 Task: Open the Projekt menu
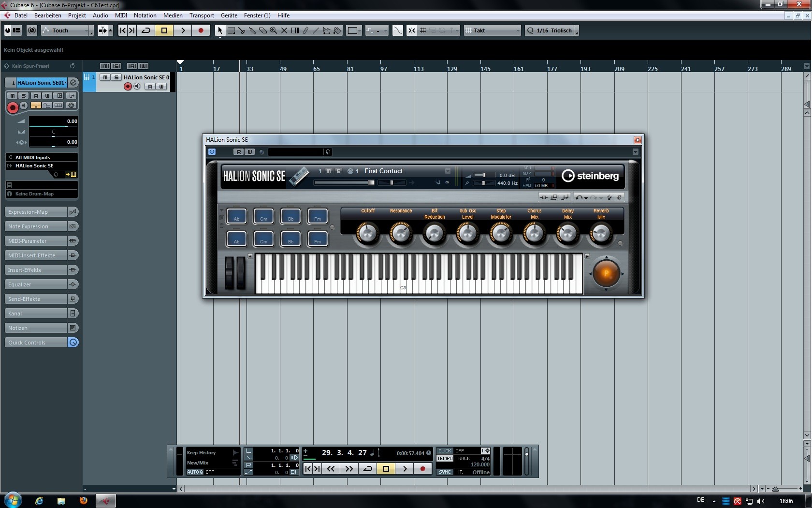[x=77, y=15]
